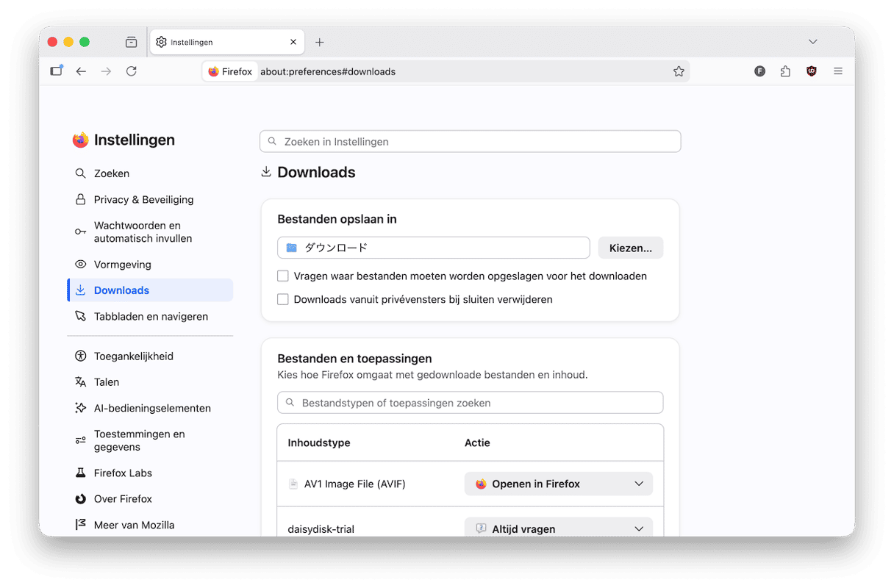Go back with the left arrow

tap(82, 71)
